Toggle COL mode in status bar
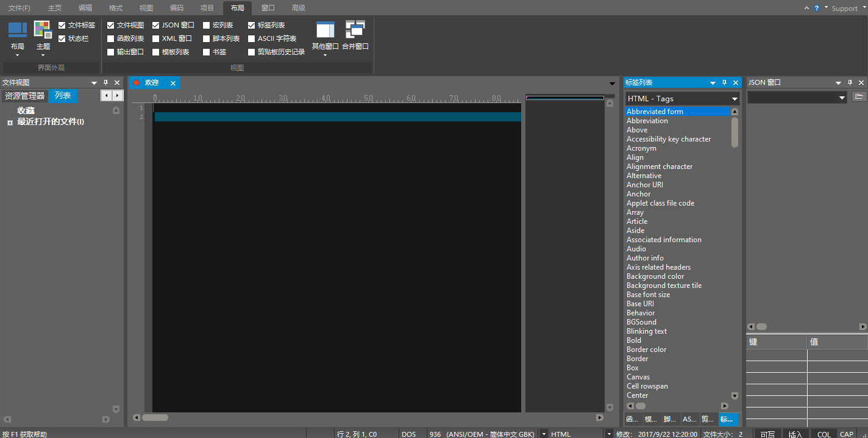This screenshot has width=868, height=438. point(823,434)
